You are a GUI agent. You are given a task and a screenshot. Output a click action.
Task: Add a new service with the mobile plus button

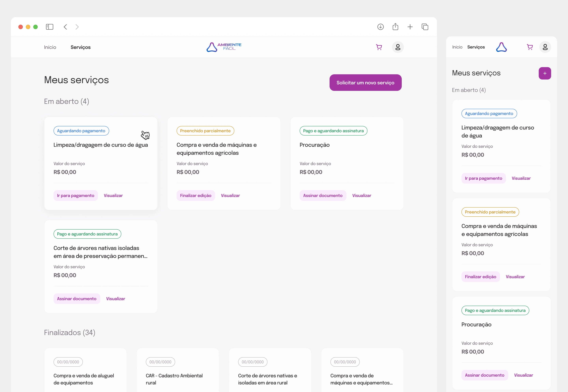[x=545, y=73]
